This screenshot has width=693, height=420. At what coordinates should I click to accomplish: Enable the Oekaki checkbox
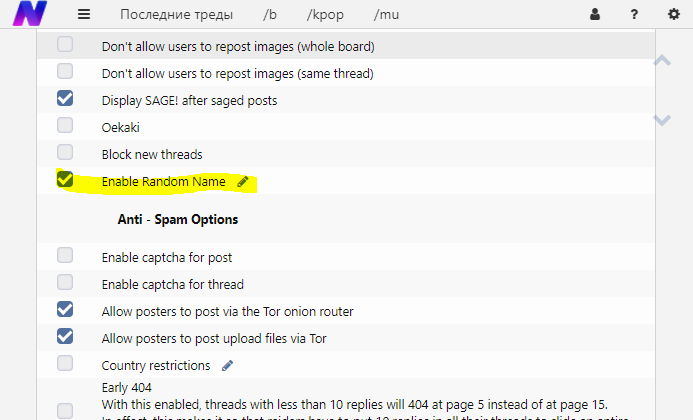tap(65, 126)
